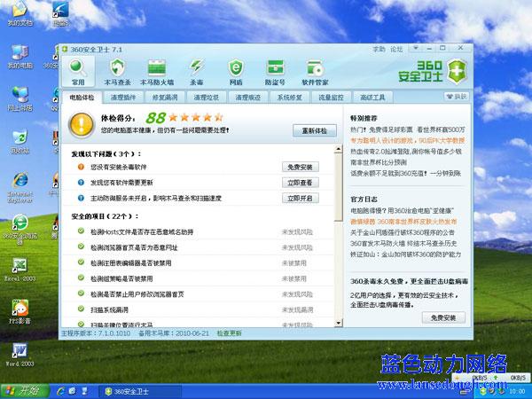Screen dimensions: 532x399
Task: Click 免费安装 beside 您没有安装杀毒软件
Action: [x=301, y=167]
